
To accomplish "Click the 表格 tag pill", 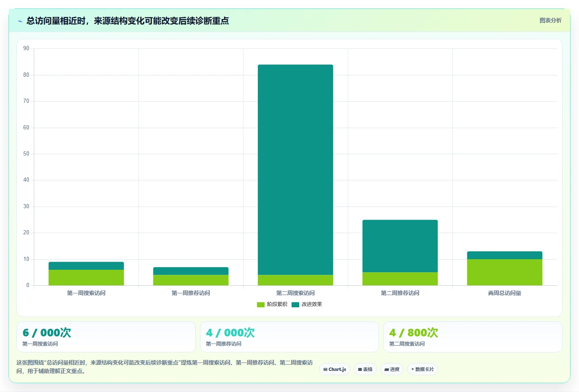I will coord(365,369).
